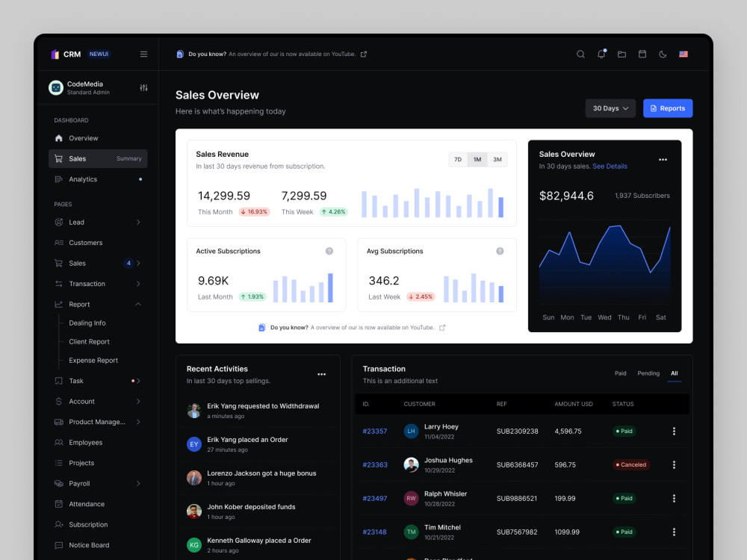This screenshot has height=560, width=747.
Task: Click the CRM logo
Action: (x=66, y=55)
